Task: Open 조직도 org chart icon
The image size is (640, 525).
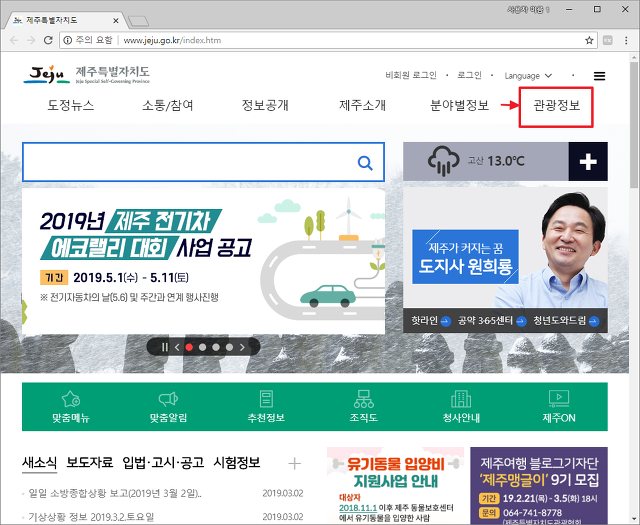Action: point(364,399)
